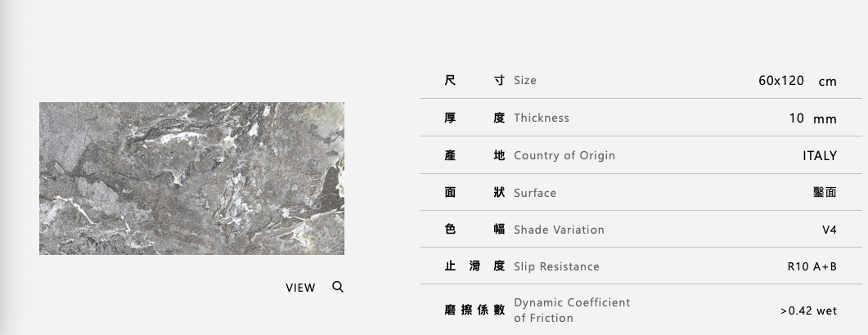Image resolution: width=868 pixels, height=335 pixels.
Task: Select the 鑿面 surface value
Action: pyautogui.click(x=825, y=193)
